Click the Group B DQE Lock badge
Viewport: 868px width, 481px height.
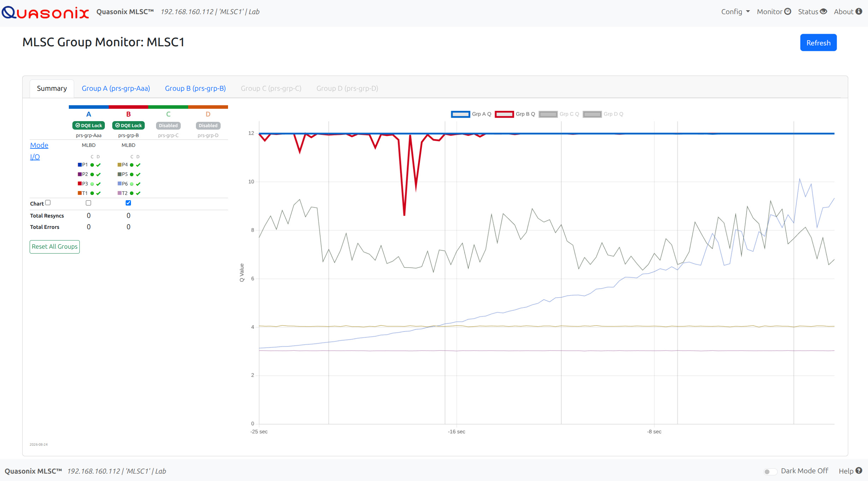pyautogui.click(x=128, y=125)
